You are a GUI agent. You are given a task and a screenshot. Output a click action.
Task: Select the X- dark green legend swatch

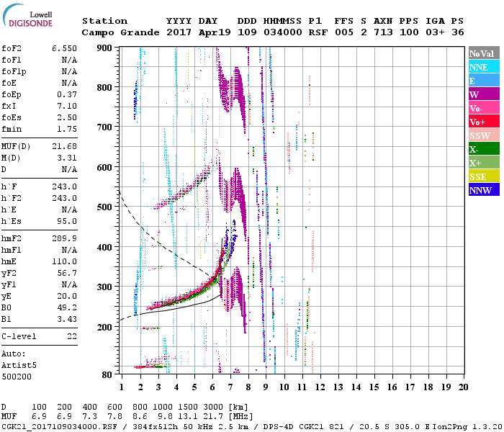(484, 149)
